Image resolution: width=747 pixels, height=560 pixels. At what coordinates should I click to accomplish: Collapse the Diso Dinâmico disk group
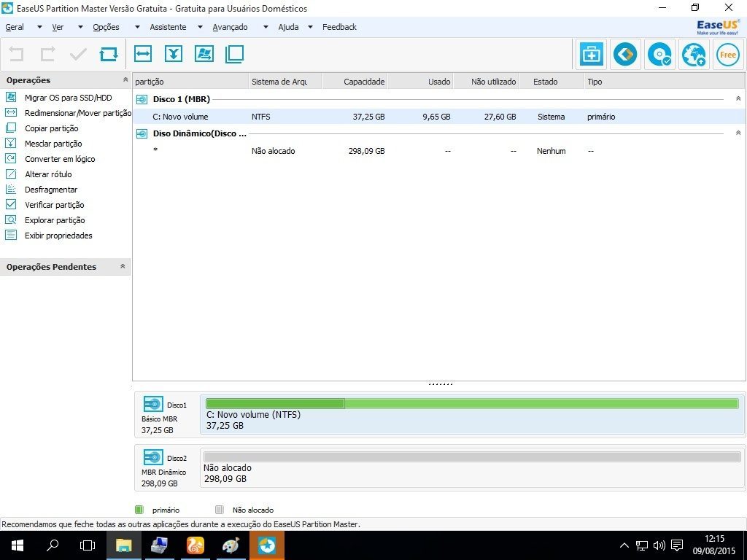pyautogui.click(x=738, y=133)
